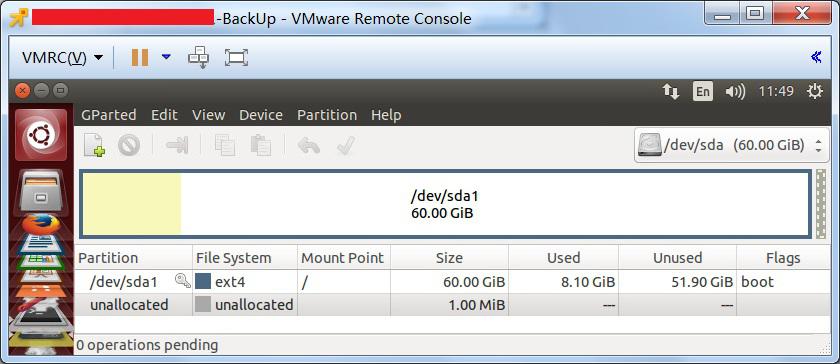The image size is (840, 364).
Task: Click the ext4 blue color swatch
Action: tap(203, 281)
